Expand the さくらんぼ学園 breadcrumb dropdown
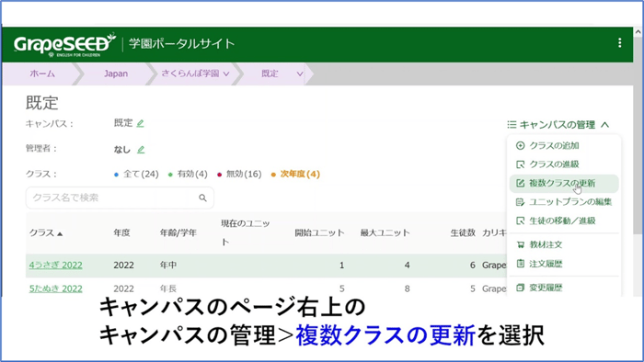The image size is (644, 362). 226,74
